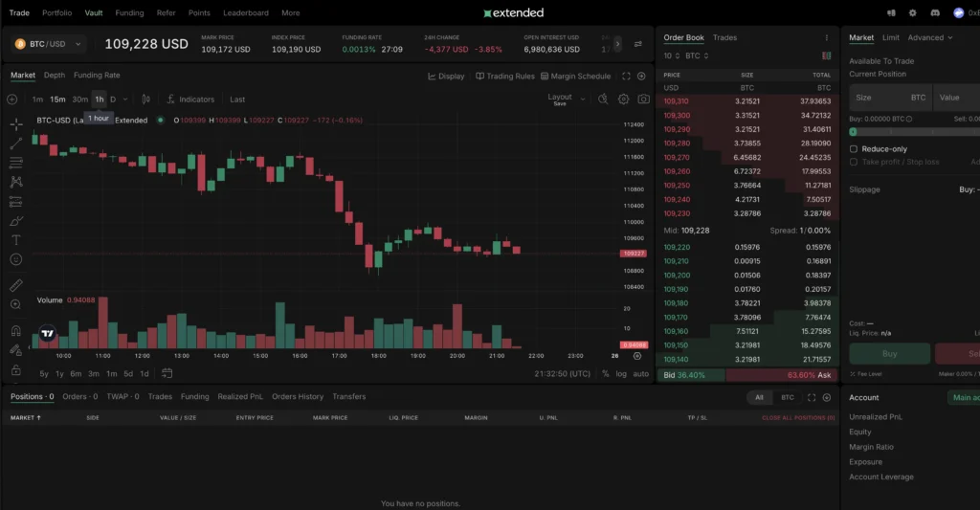Image resolution: width=980 pixels, height=510 pixels.
Task: Select the Size BTC input mode
Action: 918,98
